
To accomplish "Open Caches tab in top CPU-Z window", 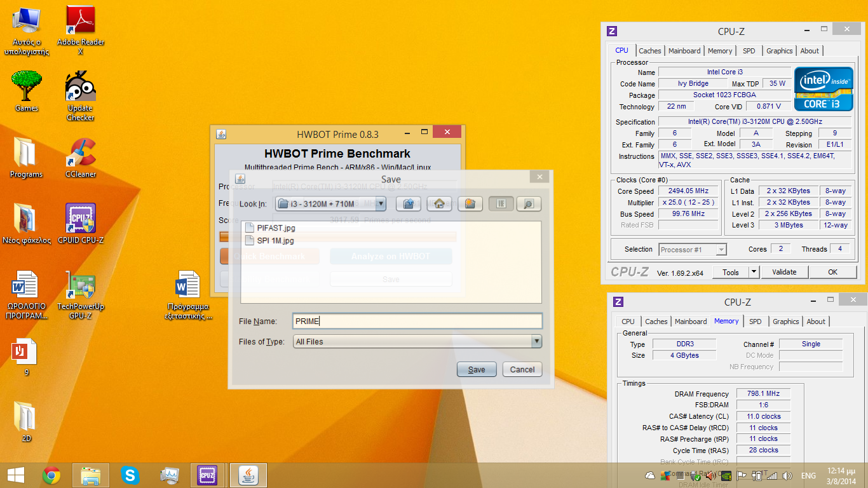I will point(649,51).
